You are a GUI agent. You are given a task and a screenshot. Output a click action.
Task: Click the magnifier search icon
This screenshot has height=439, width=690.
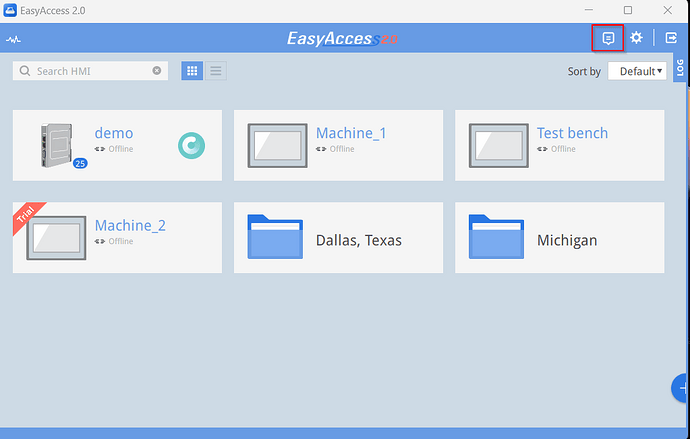point(25,71)
